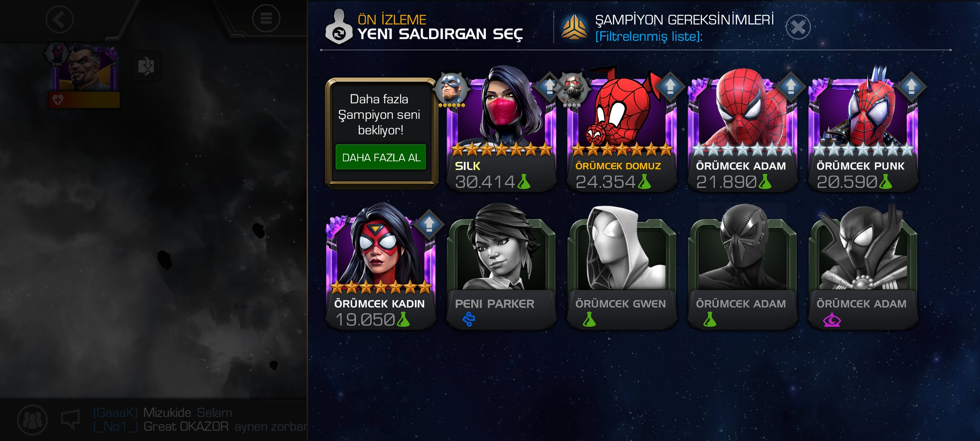Click the megaphone chat icon

(x=70, y=420)
